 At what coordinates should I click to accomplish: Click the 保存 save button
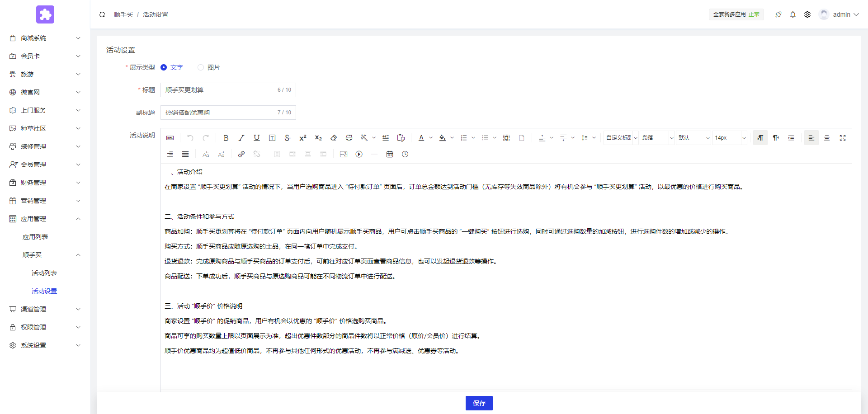479,403
